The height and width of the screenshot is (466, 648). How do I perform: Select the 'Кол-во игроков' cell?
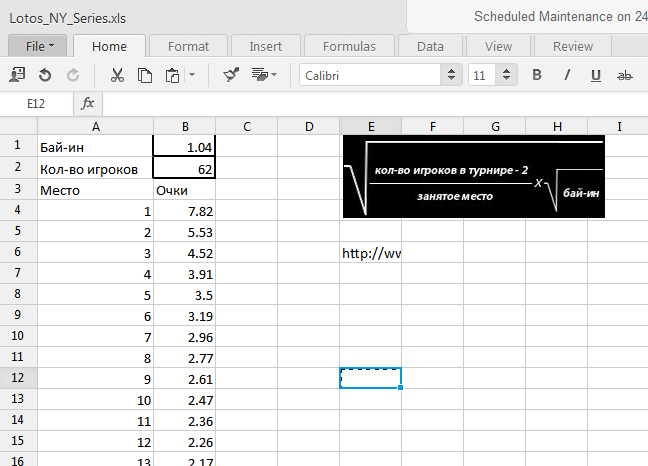(x=95, y=168)
